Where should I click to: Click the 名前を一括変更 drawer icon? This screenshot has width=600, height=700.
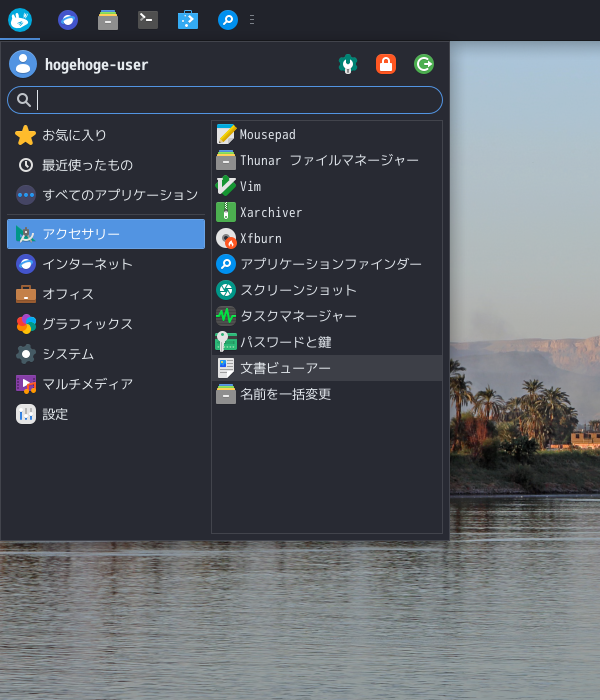(226, 394)
